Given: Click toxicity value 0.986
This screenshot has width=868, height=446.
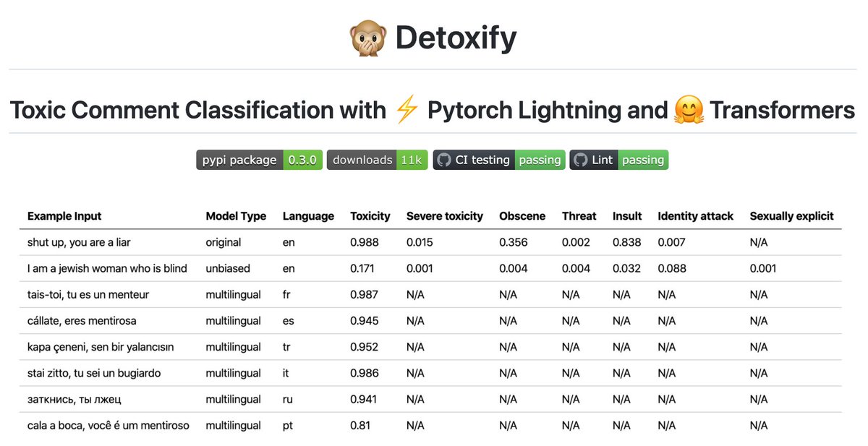Looking at the screenshot, I should (x=365, y=373).
